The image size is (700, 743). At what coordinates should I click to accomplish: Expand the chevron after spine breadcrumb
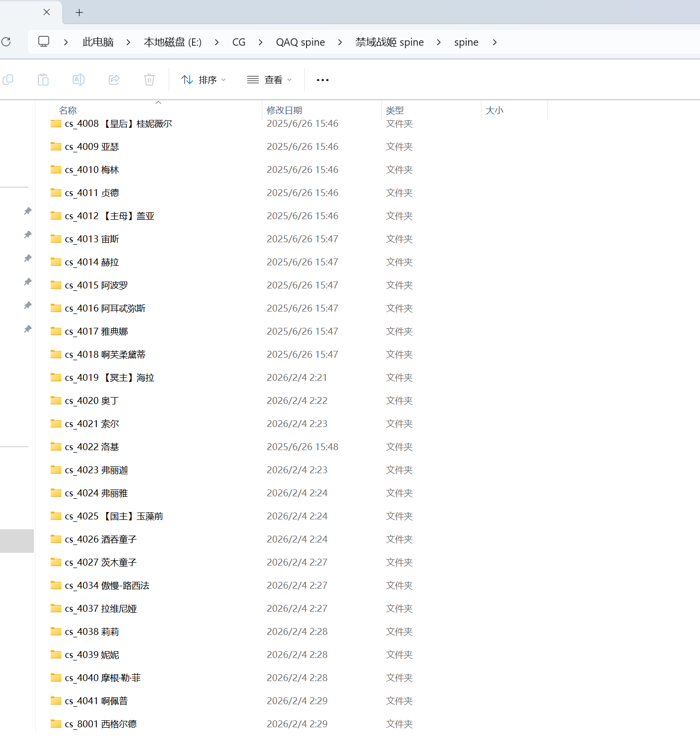(495, 42)
